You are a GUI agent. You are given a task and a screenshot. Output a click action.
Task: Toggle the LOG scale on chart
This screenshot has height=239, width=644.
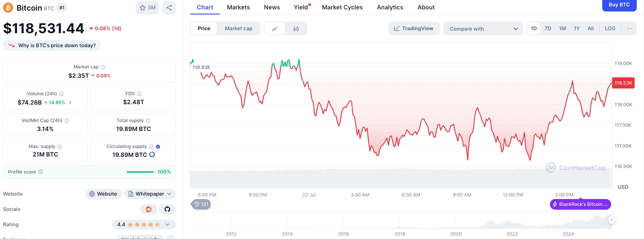610,28
